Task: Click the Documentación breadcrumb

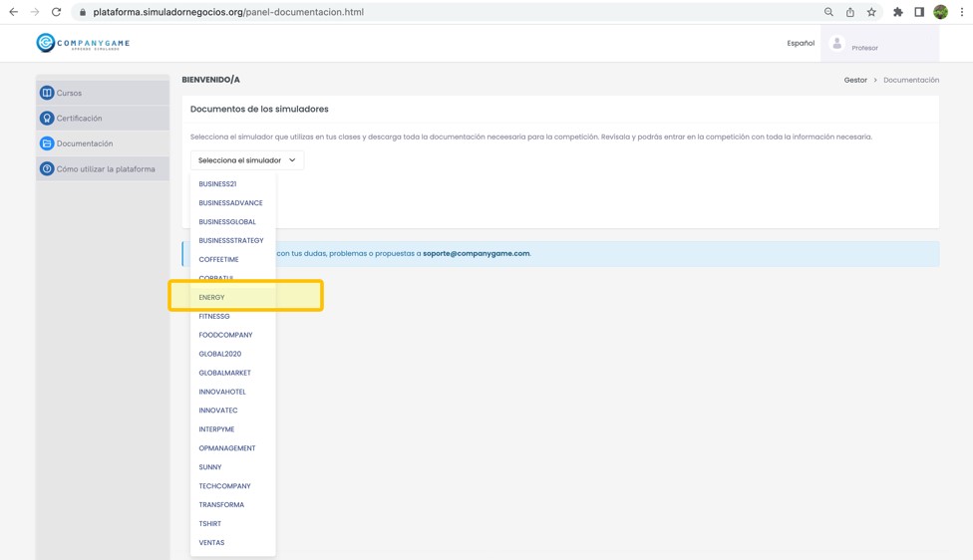Action: (x=911, y=80)
